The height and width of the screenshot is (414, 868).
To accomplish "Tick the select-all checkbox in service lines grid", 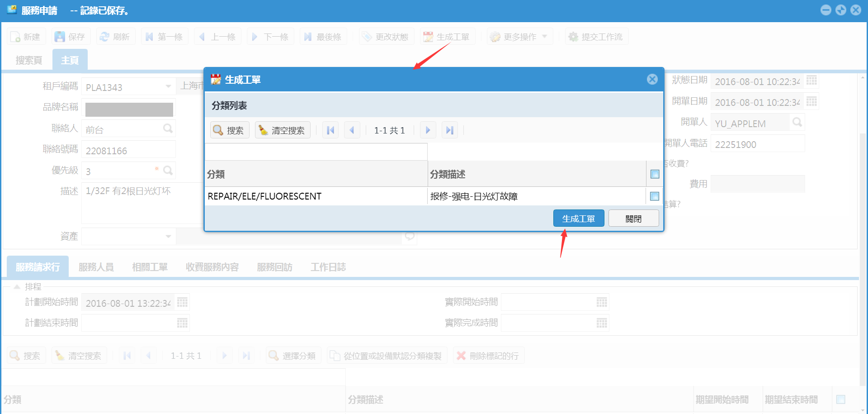I will point(841,400).
